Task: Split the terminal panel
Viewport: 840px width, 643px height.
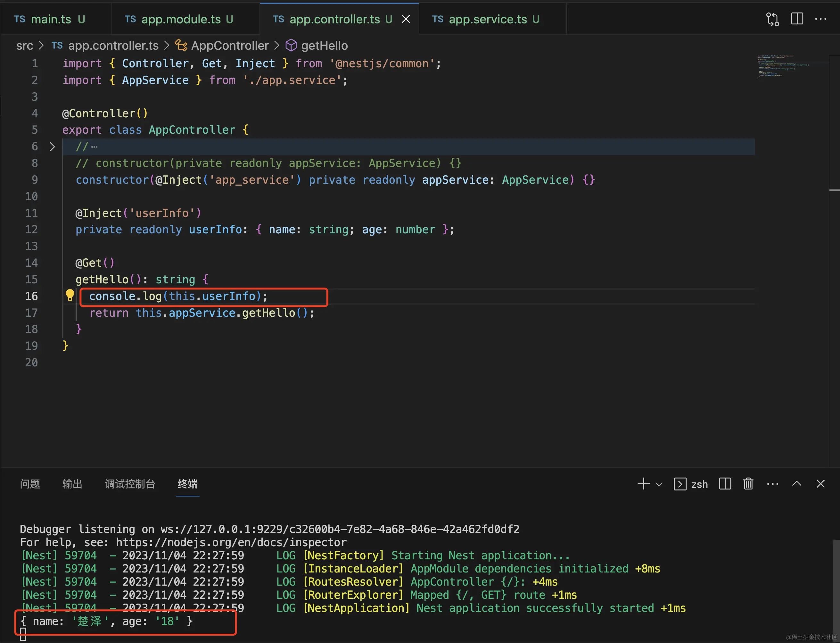Action: click(x=725, y=484)
